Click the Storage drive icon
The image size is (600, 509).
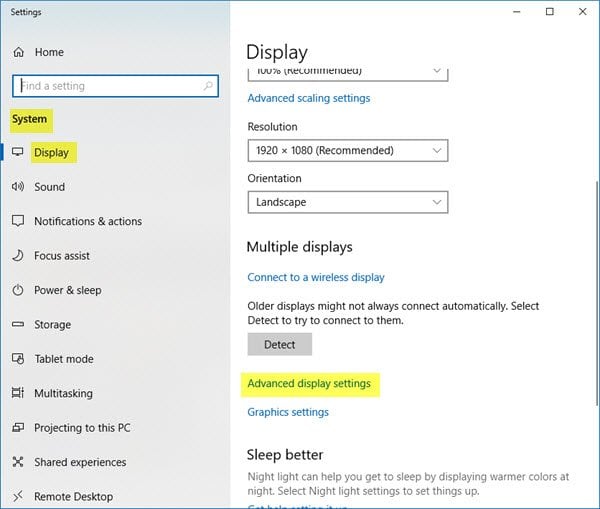(x=18, y=325)
